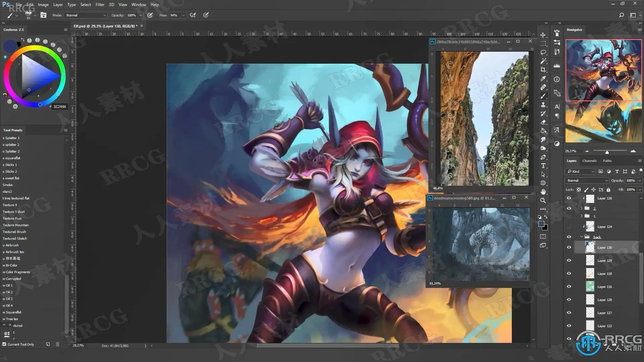Image resolution: width=644 pixels, height=362 pixels.
Task: Select the Healing Brush tool
Action: coord(543,87)
